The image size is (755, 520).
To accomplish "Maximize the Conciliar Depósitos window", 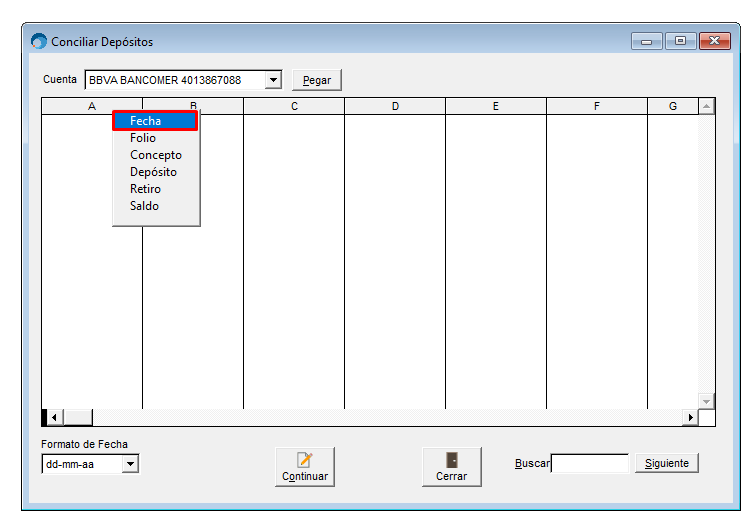I will pos(680,41).
